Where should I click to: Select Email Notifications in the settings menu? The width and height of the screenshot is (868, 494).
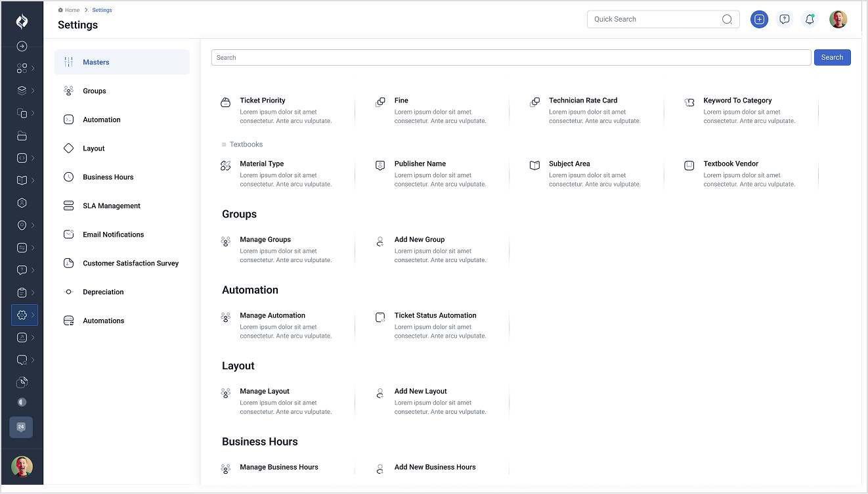point(113,234)
